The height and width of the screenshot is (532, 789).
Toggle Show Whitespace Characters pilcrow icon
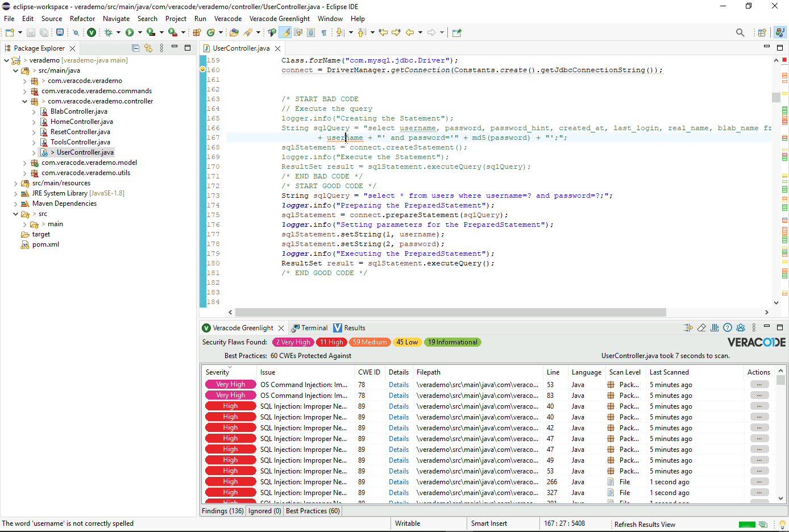pyautogui.click(x=324, y=32)
